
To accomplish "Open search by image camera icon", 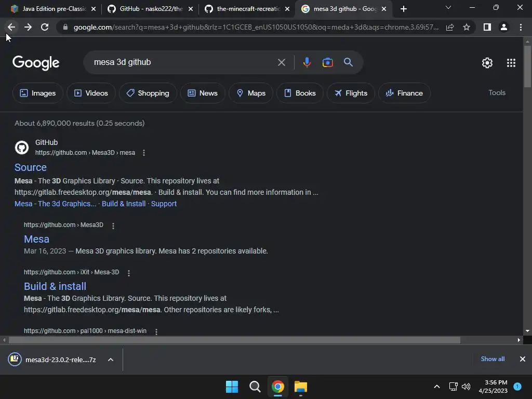I will [x=327, y=62].
